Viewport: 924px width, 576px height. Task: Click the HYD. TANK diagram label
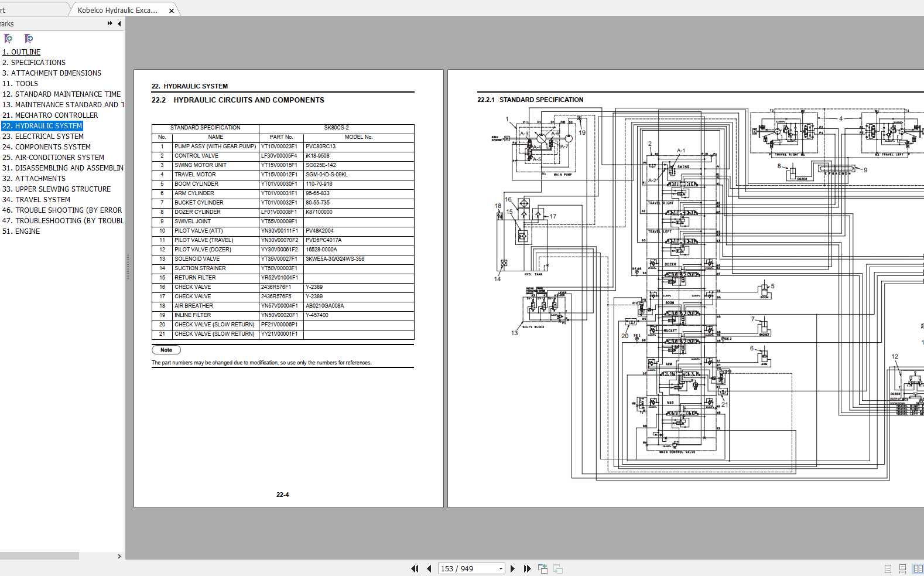[533, 274]
